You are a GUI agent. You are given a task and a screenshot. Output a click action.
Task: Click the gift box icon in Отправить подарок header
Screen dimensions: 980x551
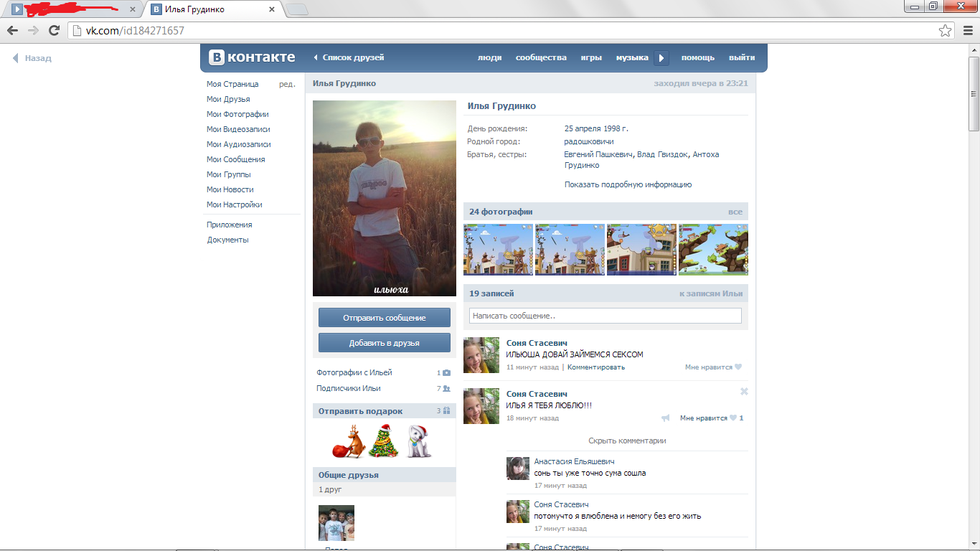coord(446,411)
